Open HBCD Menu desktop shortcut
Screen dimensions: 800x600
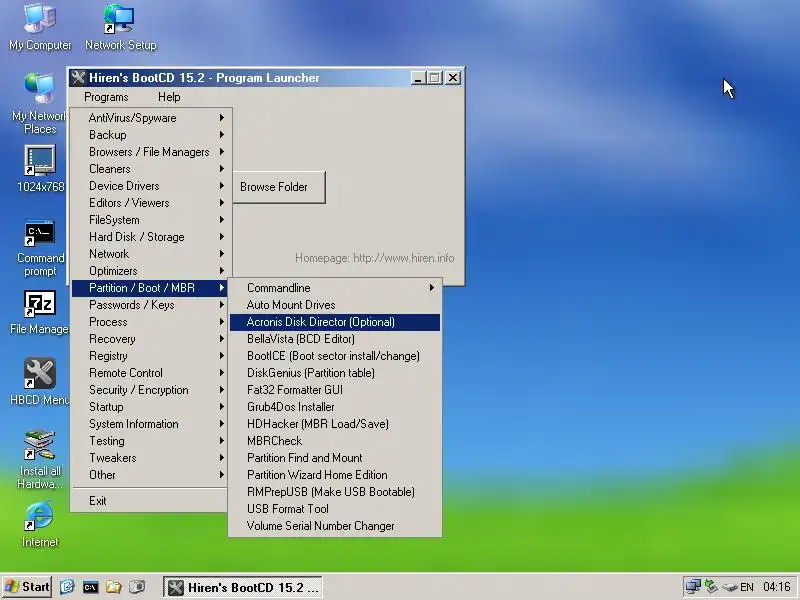pyautogui.click(x=40, y=382)
